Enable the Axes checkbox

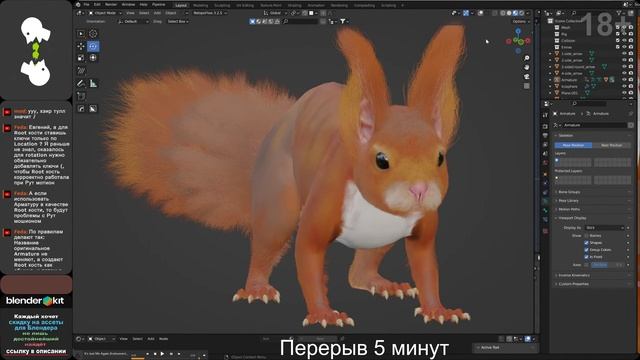coord(587,265)
